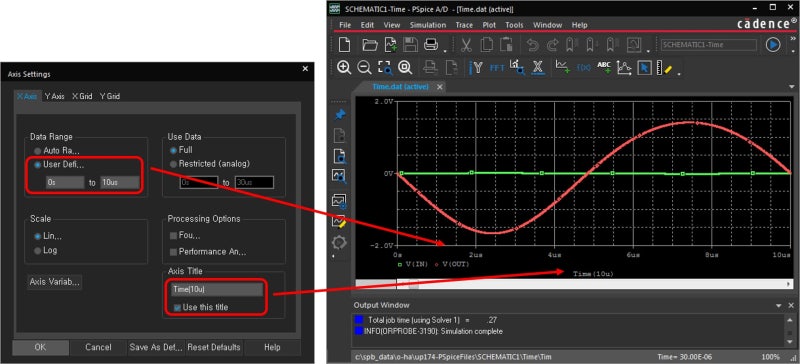Viewport: 800px width, 364px height.
Task: Click the Evaluate Measurement f(x) icon
Action: click(x=584, y=67)
